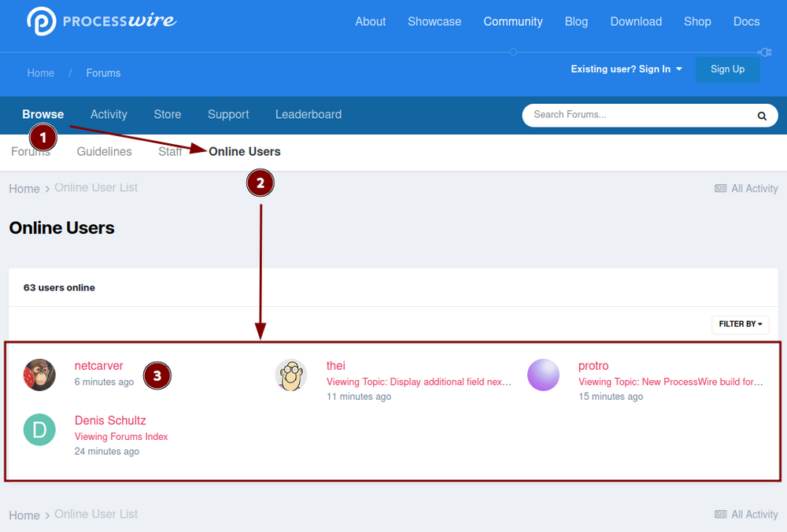Open thei's cartoon avatar
Screen dimensions: 787x532
tap(291, 375)
